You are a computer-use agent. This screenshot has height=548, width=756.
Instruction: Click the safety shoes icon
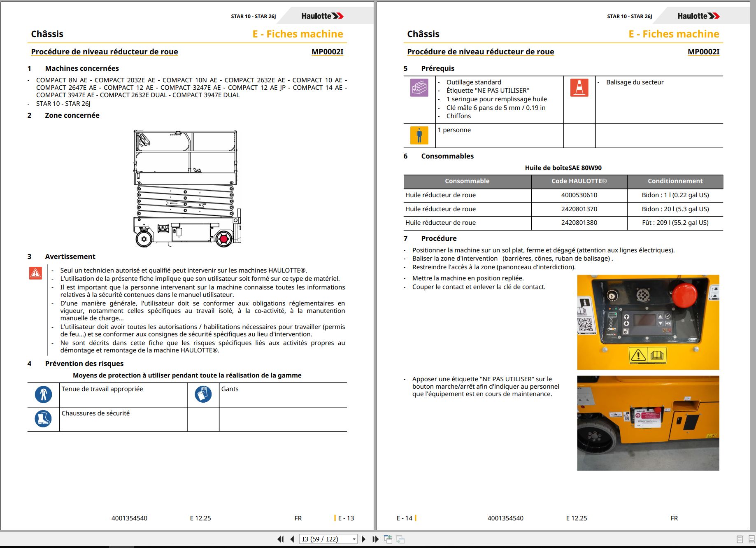click(x=43, y=419)
